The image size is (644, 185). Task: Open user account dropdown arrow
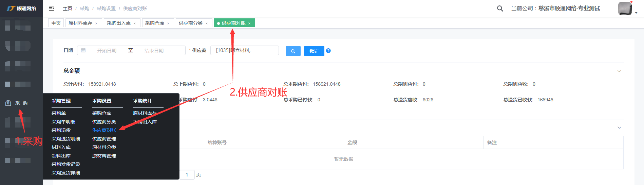(636, 13)
